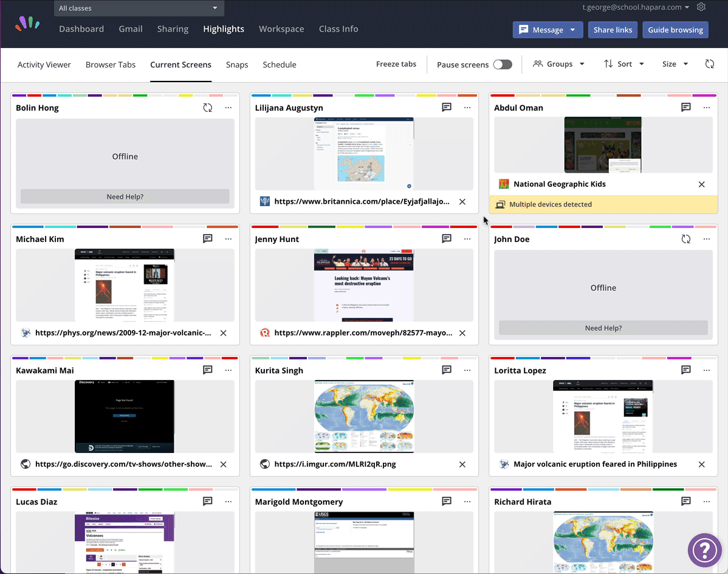Refresh John Doe's offline screen
The image size is (728, 574).
tap(685, 239)
